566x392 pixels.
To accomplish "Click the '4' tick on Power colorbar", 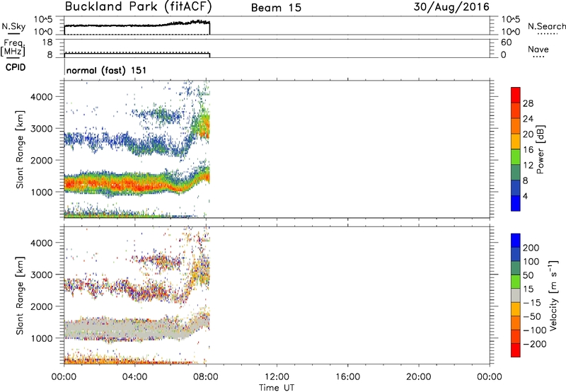I will [x=525, y=196].
